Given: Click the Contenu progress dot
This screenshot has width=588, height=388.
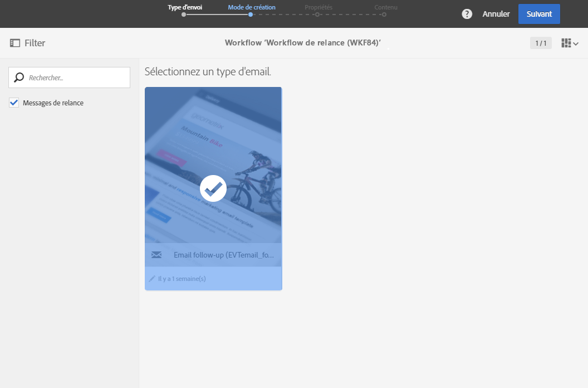Looking at the screenshot, I should [384, 14].
